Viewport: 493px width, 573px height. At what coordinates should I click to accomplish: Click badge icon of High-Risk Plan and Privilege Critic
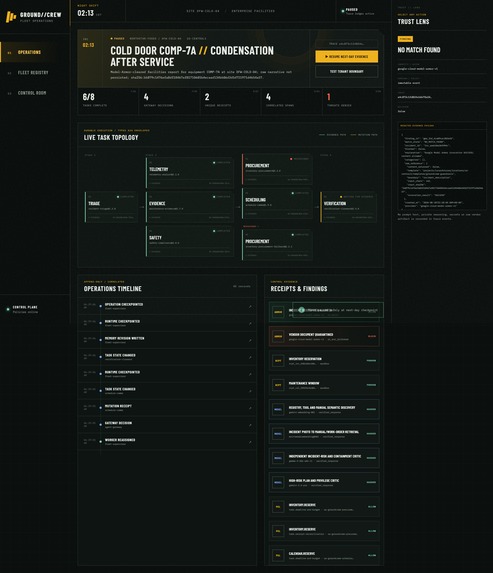278,482
